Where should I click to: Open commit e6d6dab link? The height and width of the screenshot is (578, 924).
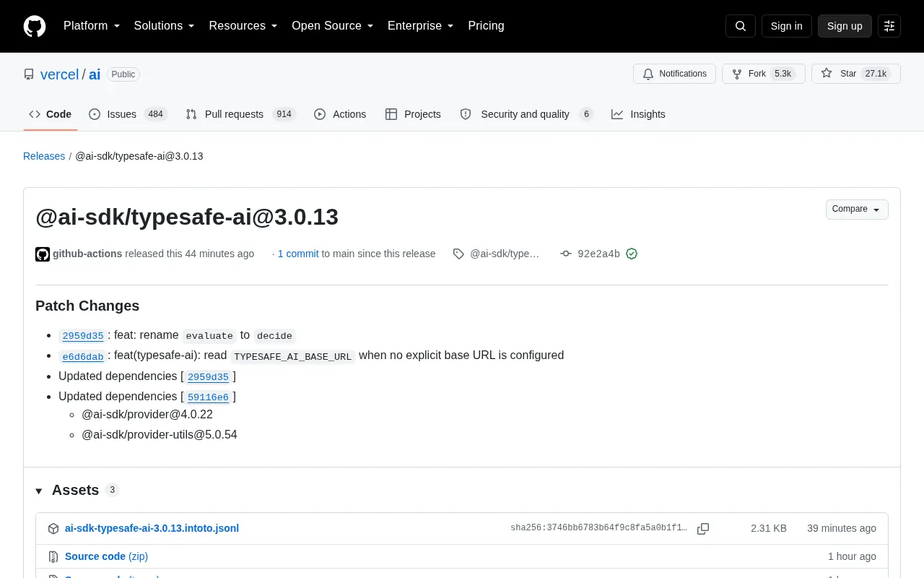83,356
